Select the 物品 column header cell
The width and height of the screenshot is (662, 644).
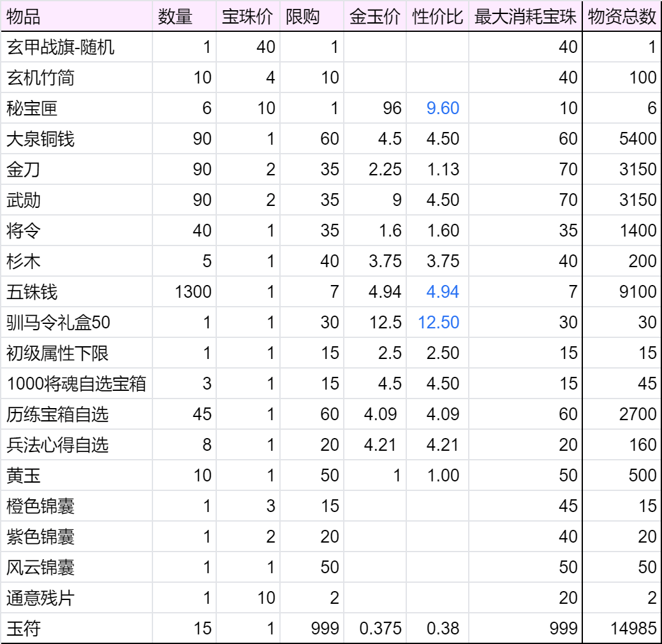pos(77,17)
